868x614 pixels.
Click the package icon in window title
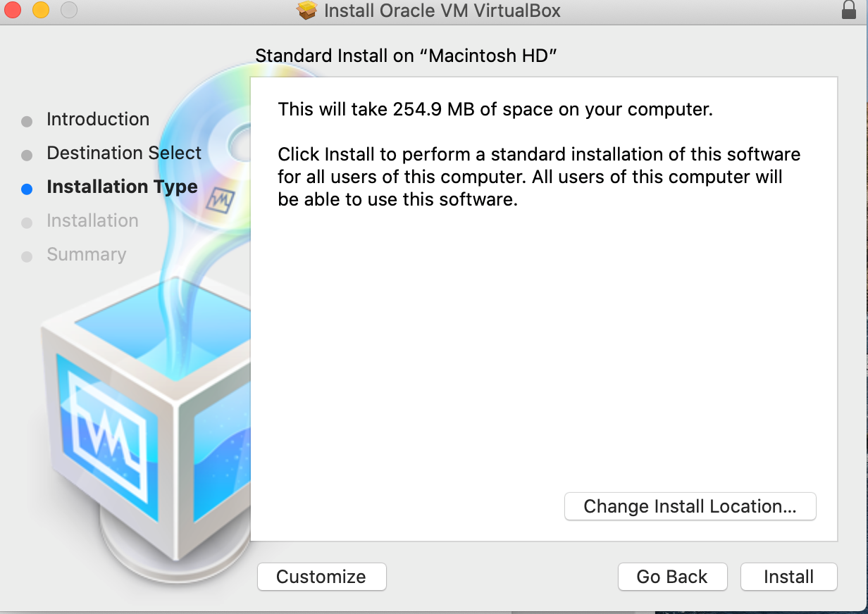307,11
